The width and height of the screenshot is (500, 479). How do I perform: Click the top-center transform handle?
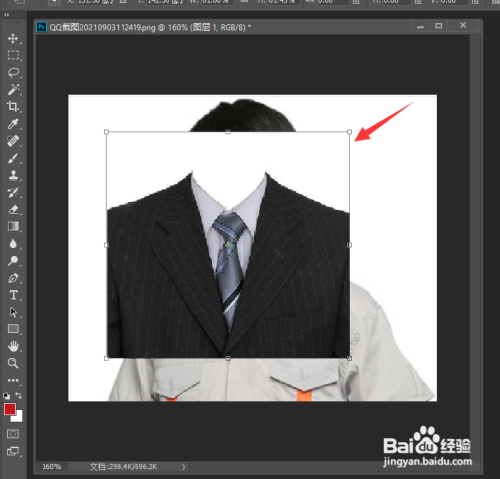pos(228,132)
